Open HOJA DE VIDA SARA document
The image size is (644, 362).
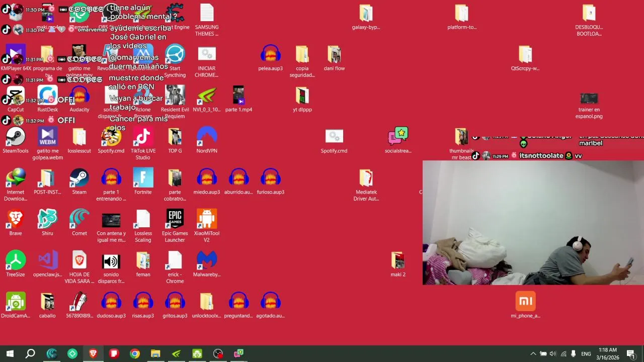pos(79,267)
